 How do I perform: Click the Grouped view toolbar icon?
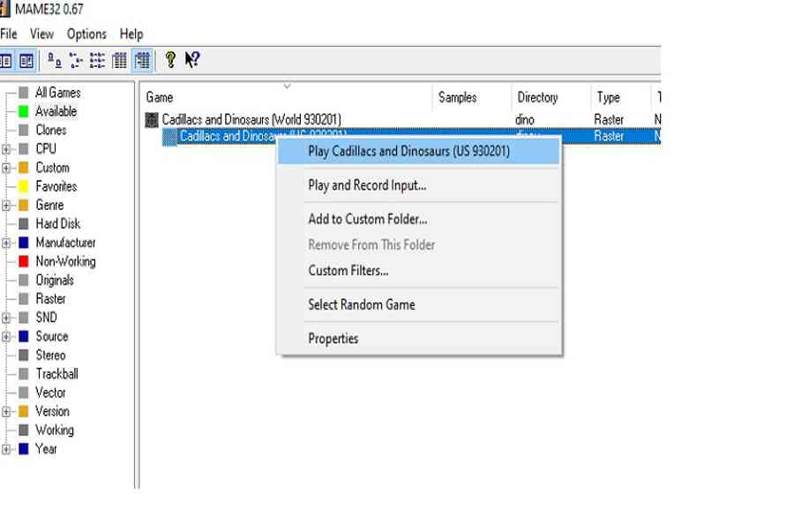point(141,60)
